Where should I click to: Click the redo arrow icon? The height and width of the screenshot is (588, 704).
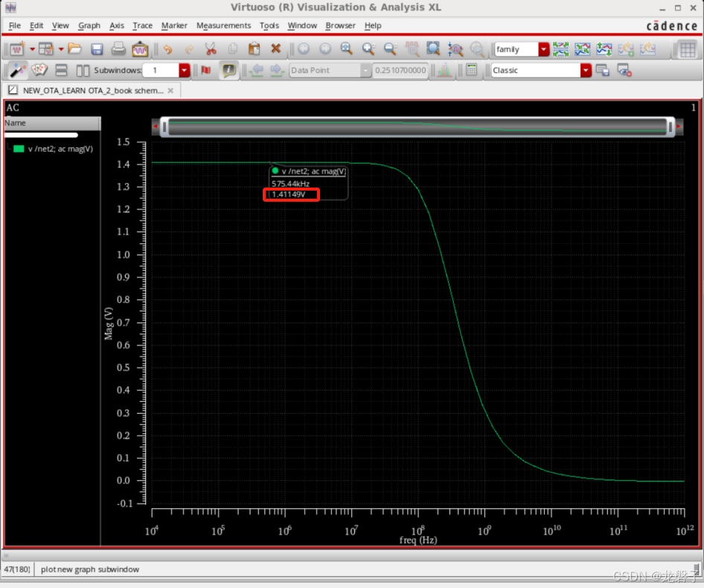[x=190, y=49]
